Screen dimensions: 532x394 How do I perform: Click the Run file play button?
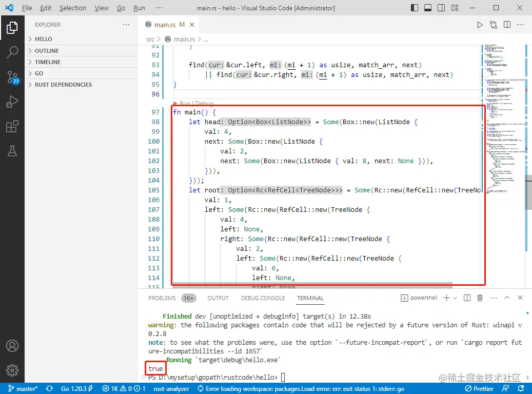click(x=480, y=25)
